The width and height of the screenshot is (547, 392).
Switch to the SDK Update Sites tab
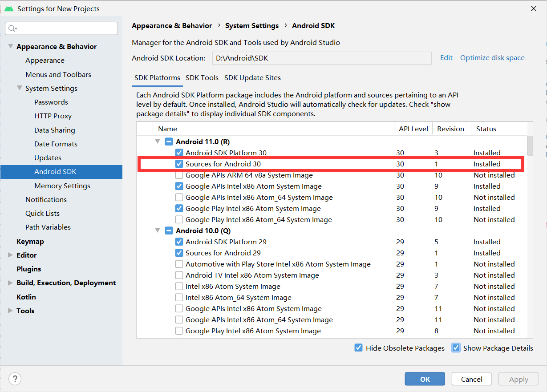252,78
